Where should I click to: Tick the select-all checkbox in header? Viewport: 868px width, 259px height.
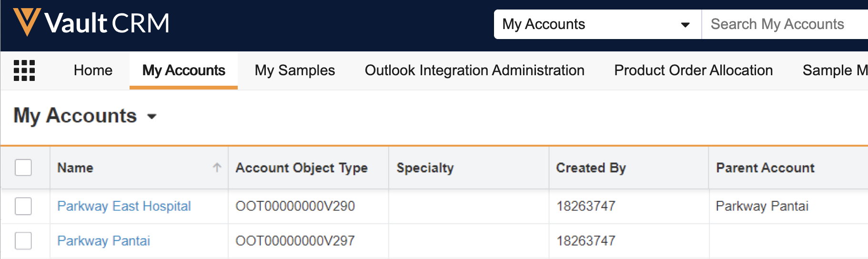(23, 168)
